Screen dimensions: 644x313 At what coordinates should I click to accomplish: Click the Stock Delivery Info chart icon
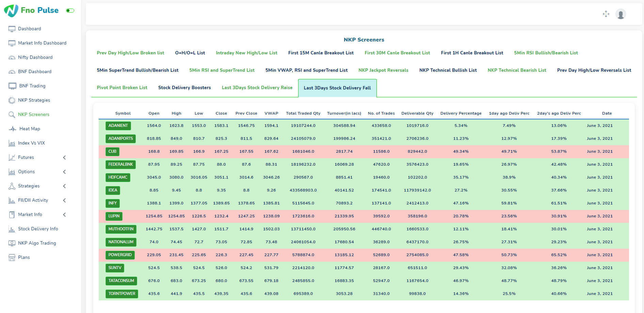[x=12, y=229]
